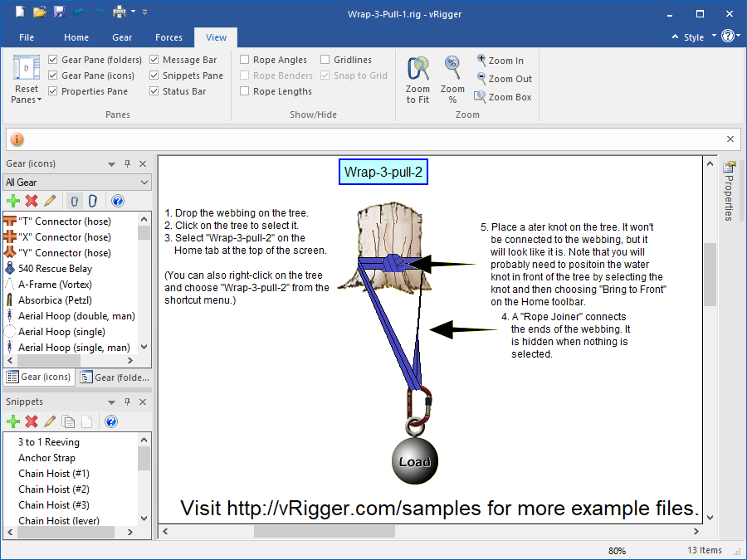Uncheck the Status Bar checkbox
The image size is (747, 560).
[154, 91]
